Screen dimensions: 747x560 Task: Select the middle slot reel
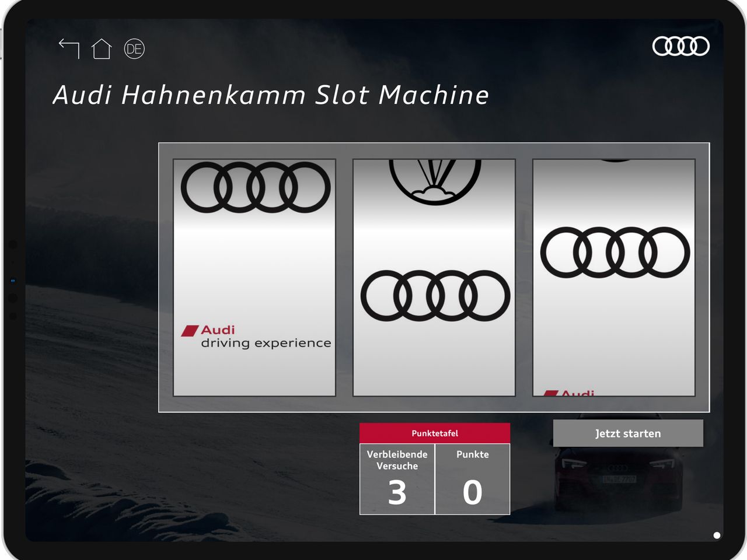pos(434,278)
